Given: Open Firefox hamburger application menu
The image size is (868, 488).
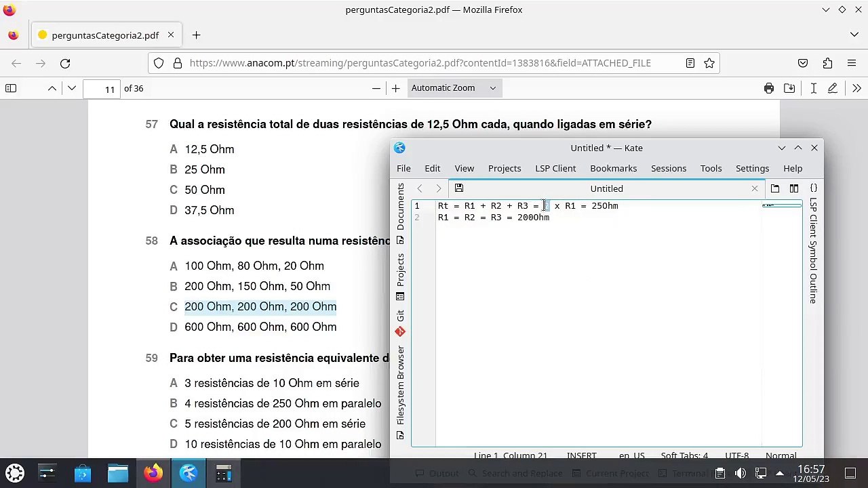Looking at the screenshot, I should pos(852,63).
